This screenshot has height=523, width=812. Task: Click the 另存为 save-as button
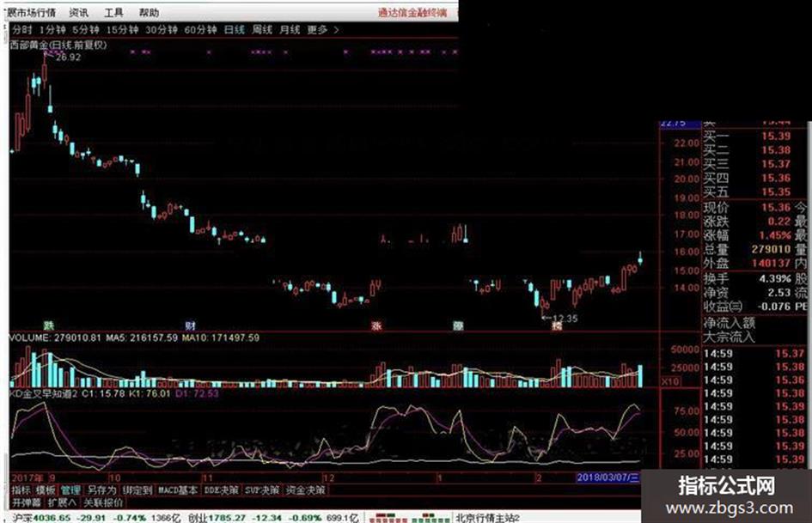[x=101, y=490]
